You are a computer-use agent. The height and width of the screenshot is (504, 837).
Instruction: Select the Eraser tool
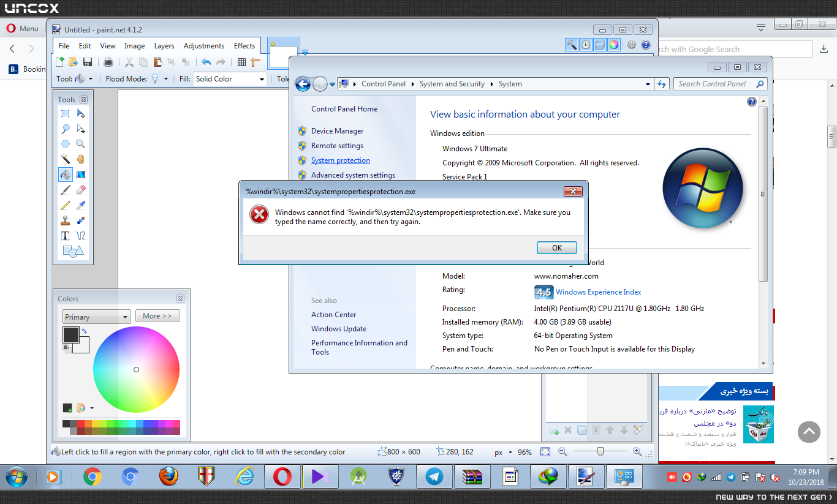pos(81,190)
